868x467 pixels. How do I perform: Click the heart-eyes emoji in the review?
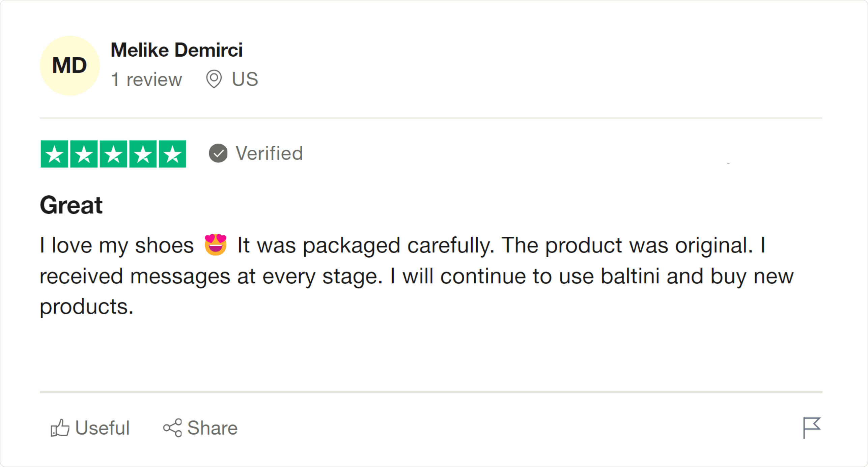coord(216,244)
